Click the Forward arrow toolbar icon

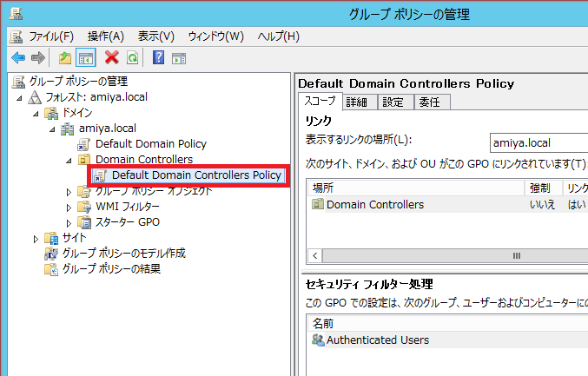tap(38, 58)
